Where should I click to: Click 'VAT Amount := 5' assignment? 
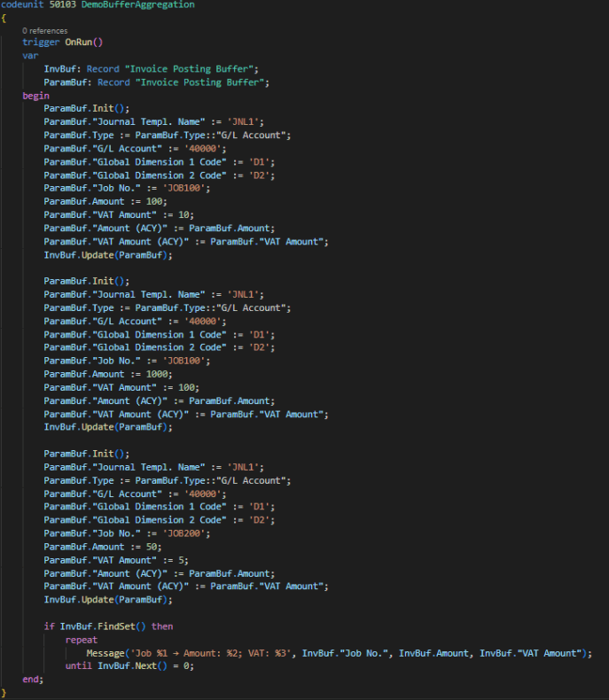(116, 560)
